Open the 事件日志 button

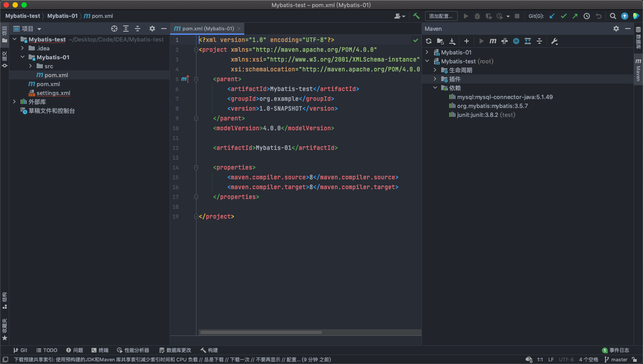pos(615,350)
